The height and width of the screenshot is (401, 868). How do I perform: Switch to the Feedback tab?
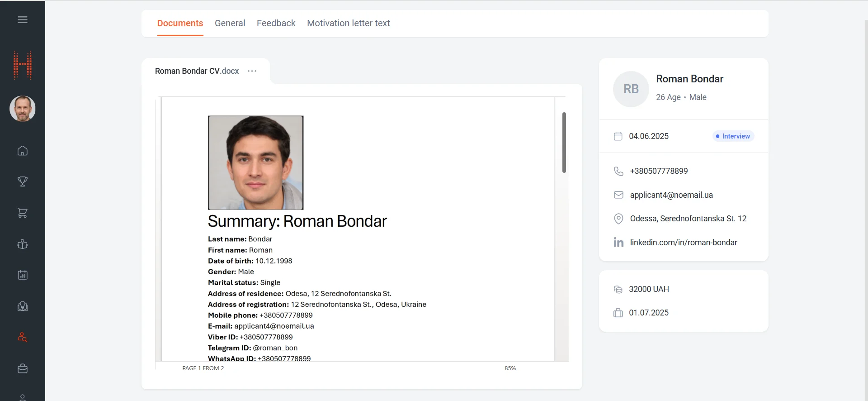tap(276, 23)
